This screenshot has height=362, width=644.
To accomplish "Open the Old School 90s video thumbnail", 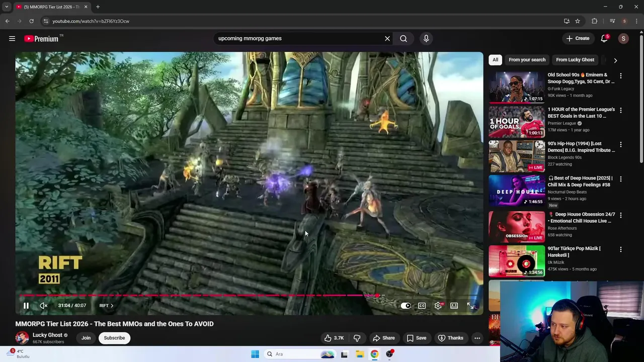I will click(517, 87).
